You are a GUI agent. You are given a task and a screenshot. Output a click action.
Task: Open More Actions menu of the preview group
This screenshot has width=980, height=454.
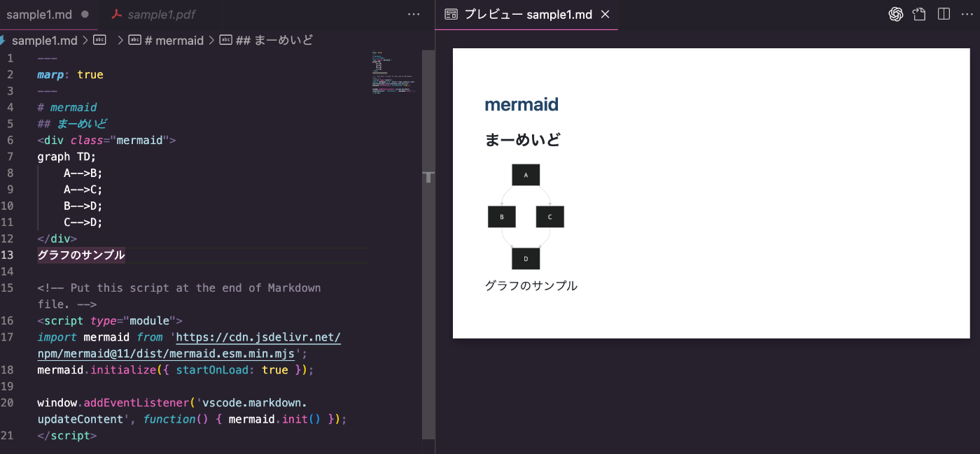[x=968, y=14]
